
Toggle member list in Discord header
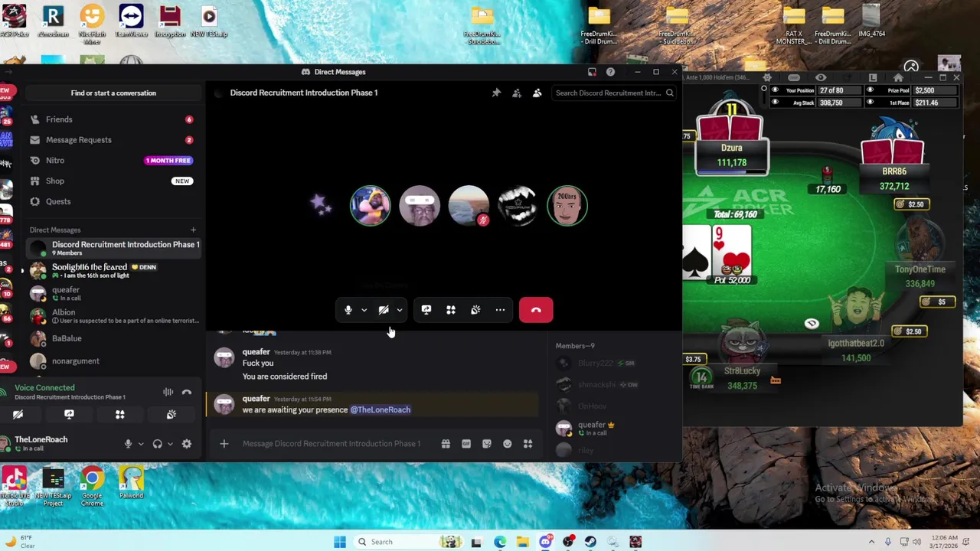pos(537,93)
